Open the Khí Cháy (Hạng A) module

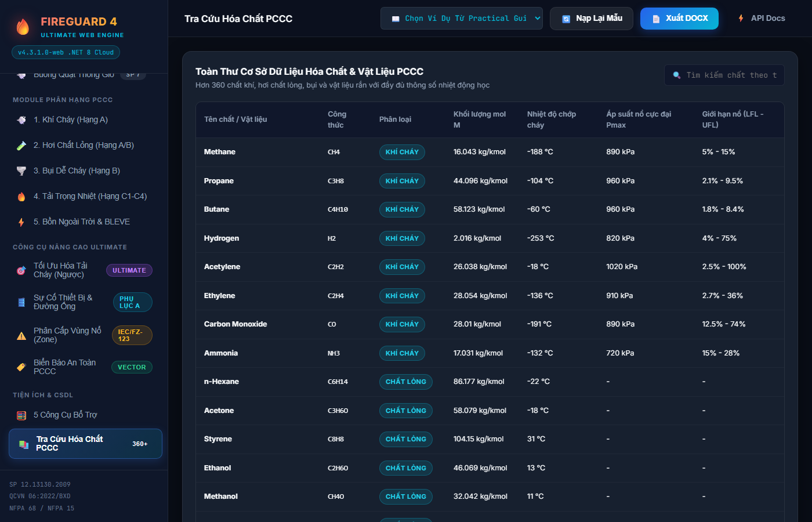coord(84,120)
